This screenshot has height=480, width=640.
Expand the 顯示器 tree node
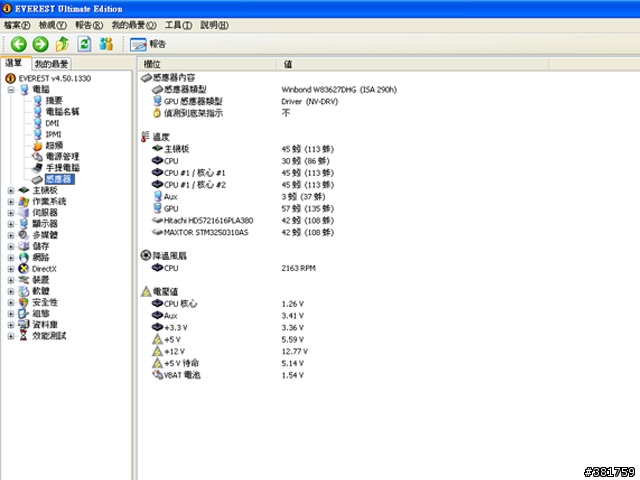[11, 224]
